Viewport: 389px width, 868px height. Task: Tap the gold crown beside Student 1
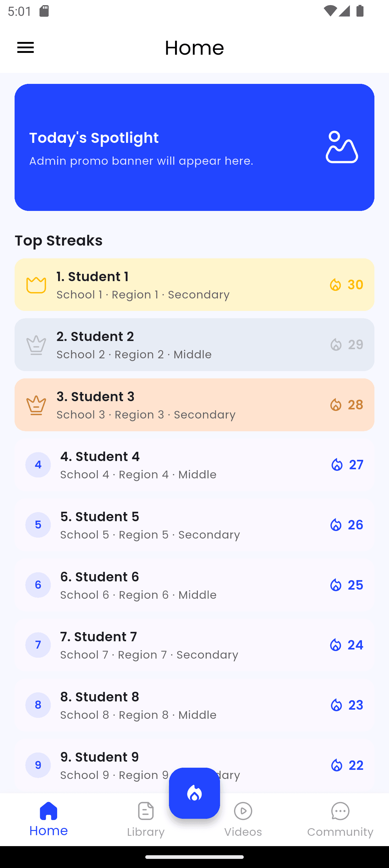coord(36,285)
